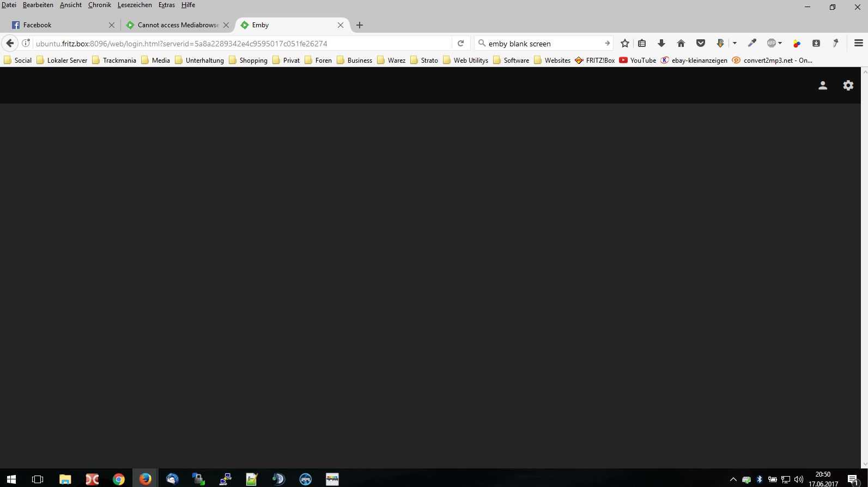Open a new tab with plus button

(360, 25)
